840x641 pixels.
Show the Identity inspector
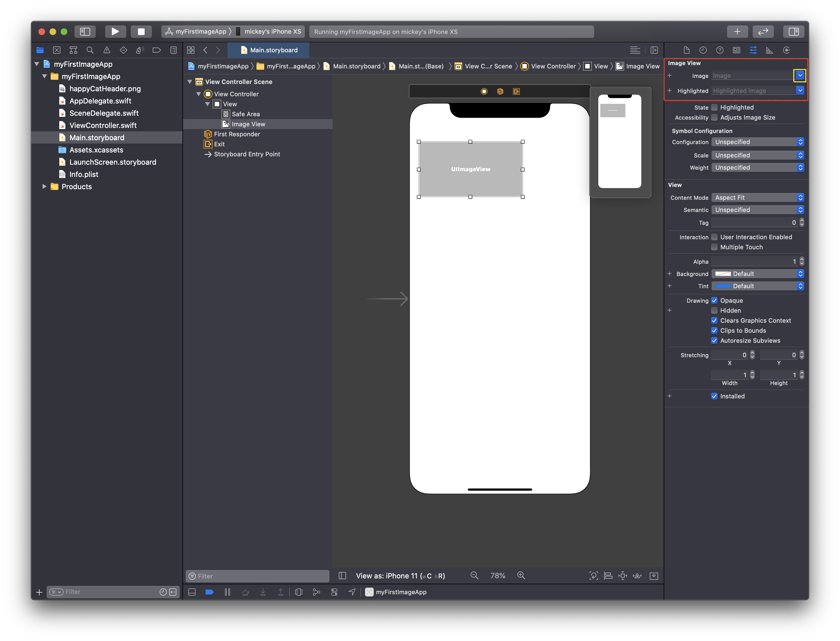pyautogui.click(x=737, y=50)
